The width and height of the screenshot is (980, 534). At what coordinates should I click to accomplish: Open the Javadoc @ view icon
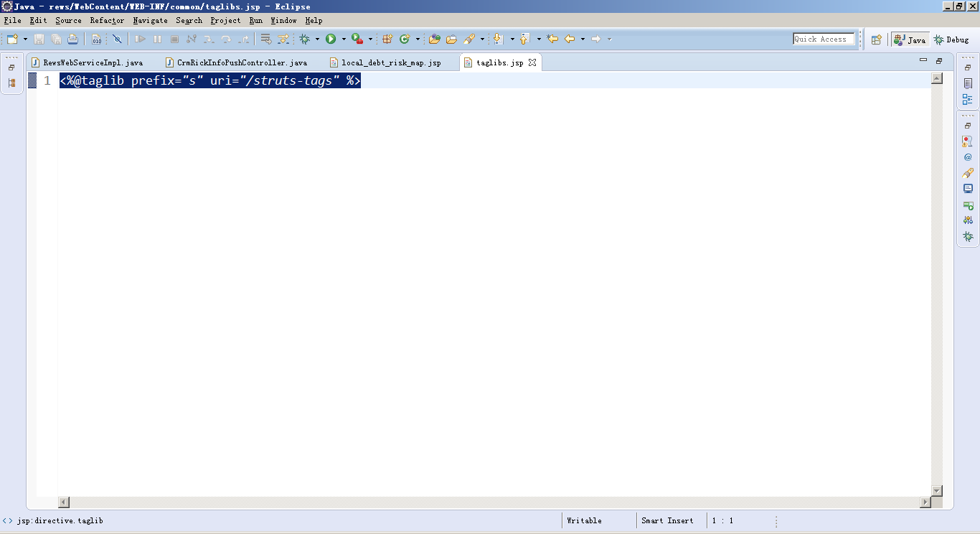tap(968, 157)
